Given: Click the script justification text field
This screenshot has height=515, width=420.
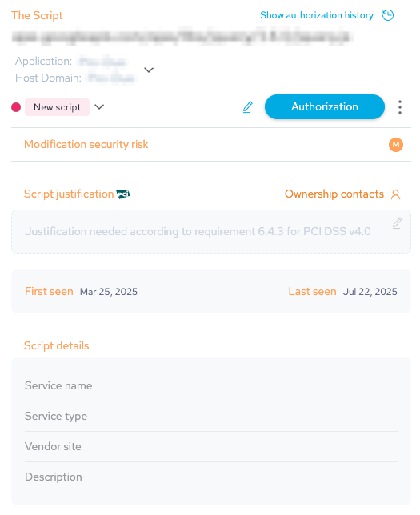Looking at the screenshot, I should [211, 232].
